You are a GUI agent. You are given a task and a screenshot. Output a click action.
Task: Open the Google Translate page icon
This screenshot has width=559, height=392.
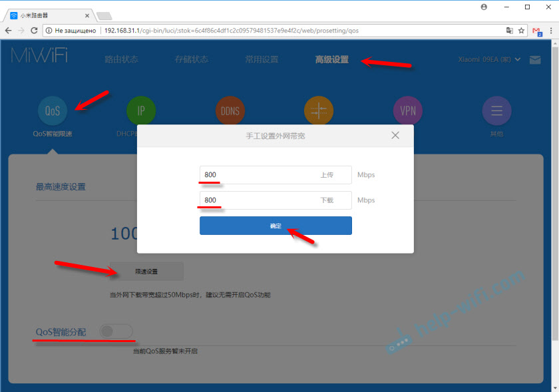[x=510, y=31]
